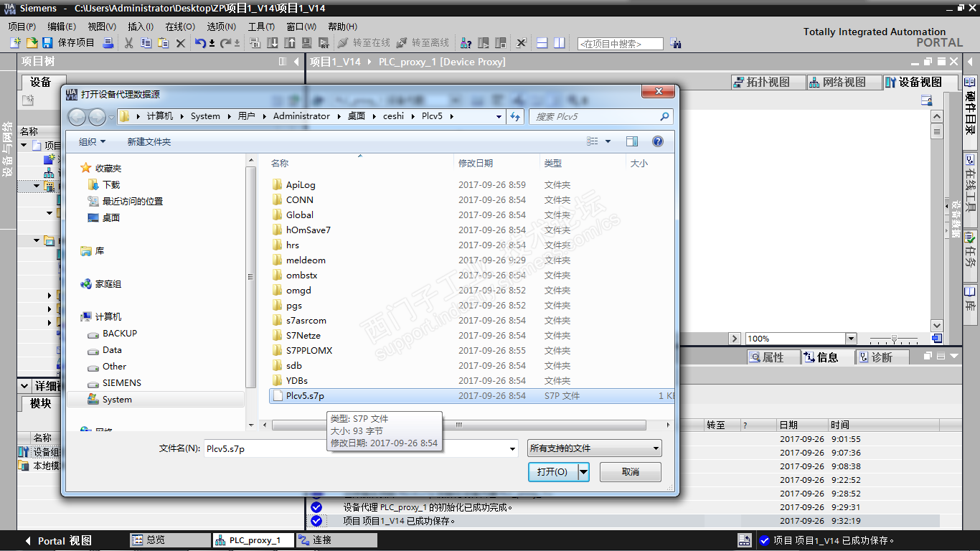Open the 诊断 inspector tab
This screenshot has width=980, height=551.
click(882, 357)
